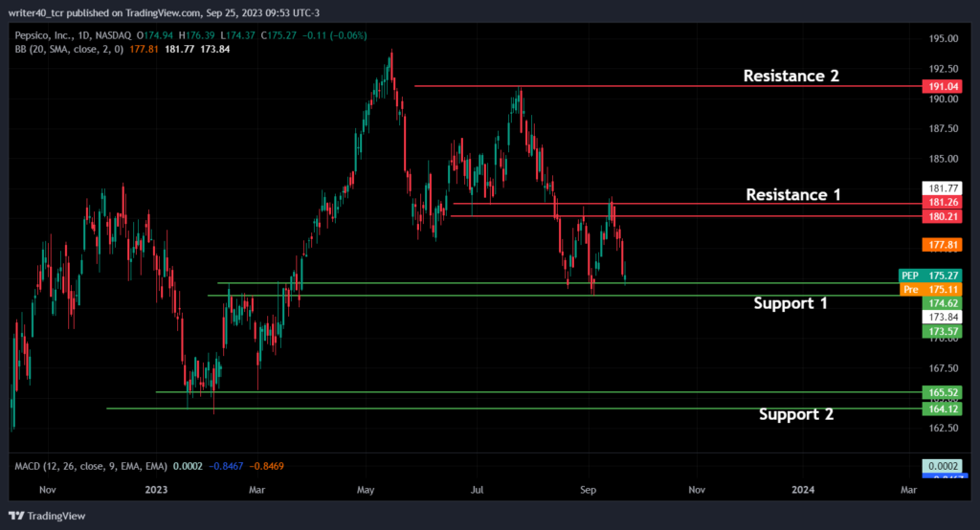The image size is (980, 530).
Task: Click the Pre 175.11 pre-market price label
Action: (x=930, y=289)
